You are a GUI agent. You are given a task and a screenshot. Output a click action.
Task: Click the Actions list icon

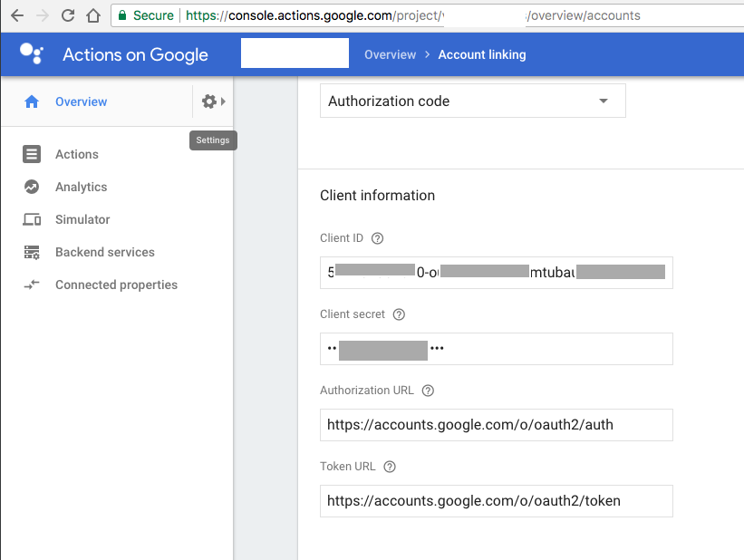pyautogui.click(x=32, y=154)
